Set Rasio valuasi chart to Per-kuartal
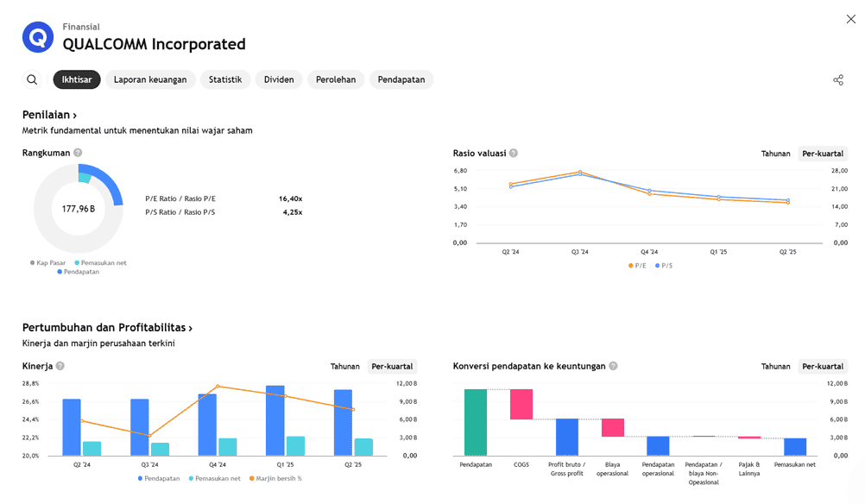 [x=823, y=154]
